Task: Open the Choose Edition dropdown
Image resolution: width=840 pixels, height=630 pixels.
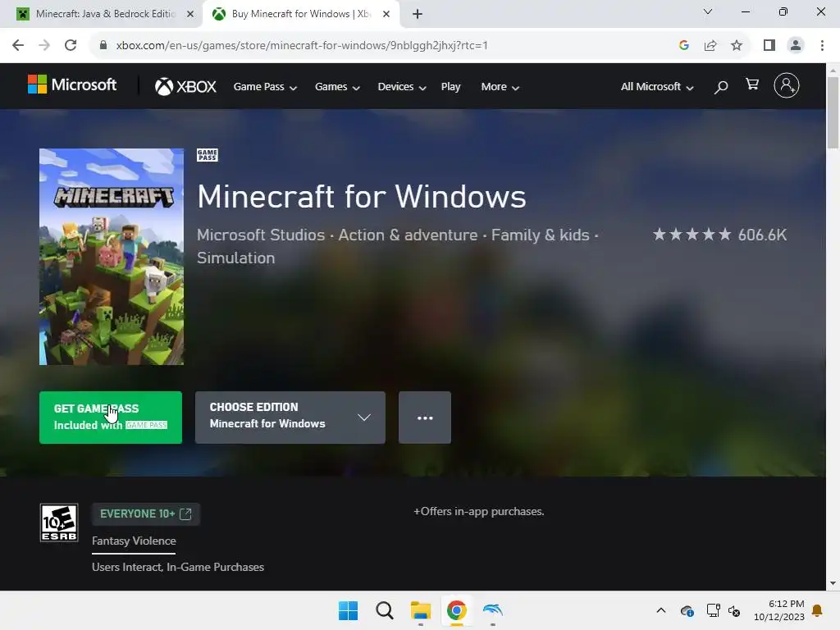Action: coord(290,418)
